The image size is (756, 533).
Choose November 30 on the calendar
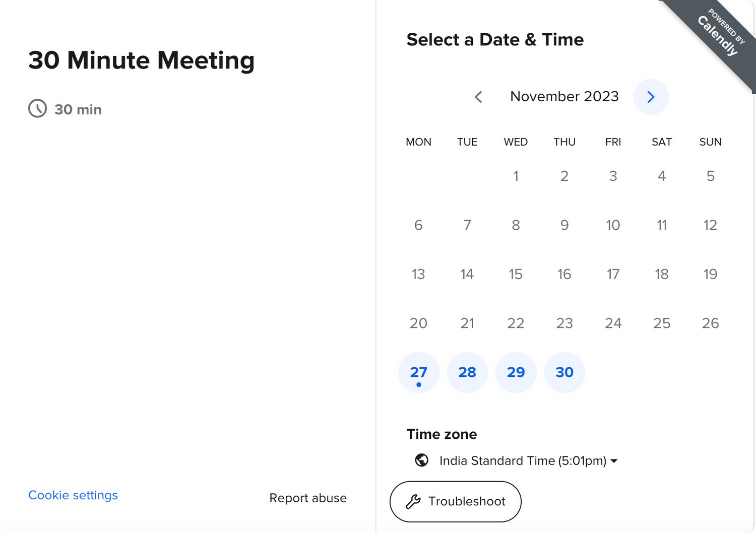coord(564,372)
